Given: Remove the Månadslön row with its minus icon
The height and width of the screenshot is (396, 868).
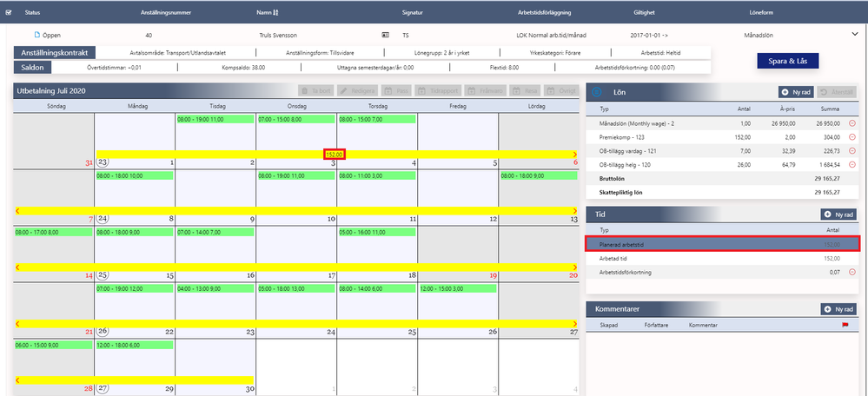Looking at the screenshot, I should tap(852, 123).
